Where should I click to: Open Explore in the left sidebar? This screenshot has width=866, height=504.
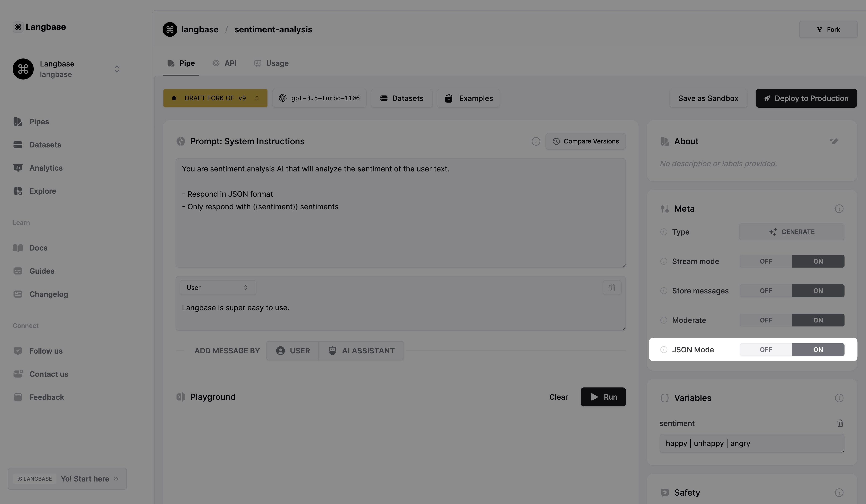click(43, 191)
